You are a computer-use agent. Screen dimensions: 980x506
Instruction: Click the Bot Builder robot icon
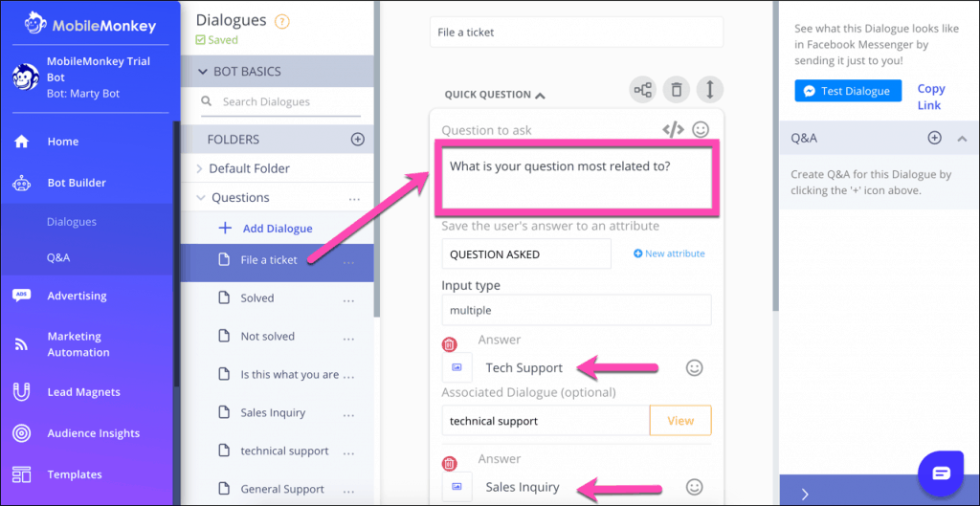tap(21, 184)
